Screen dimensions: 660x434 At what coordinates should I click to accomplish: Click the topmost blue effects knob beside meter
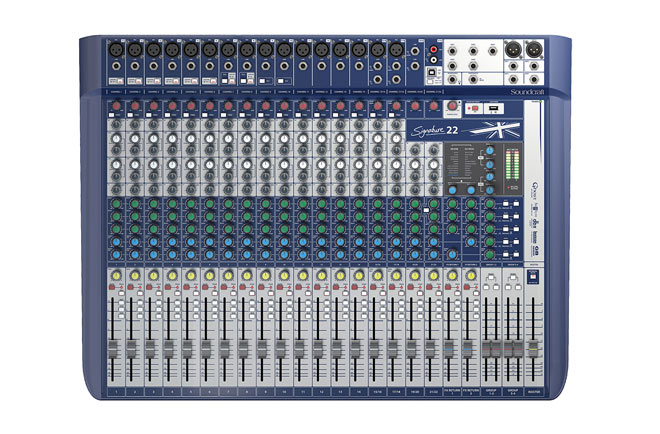point(490,151)
